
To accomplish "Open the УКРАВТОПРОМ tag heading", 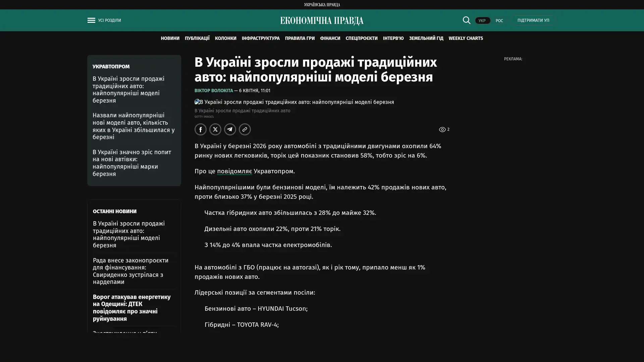I will click(x=111, y=66).
